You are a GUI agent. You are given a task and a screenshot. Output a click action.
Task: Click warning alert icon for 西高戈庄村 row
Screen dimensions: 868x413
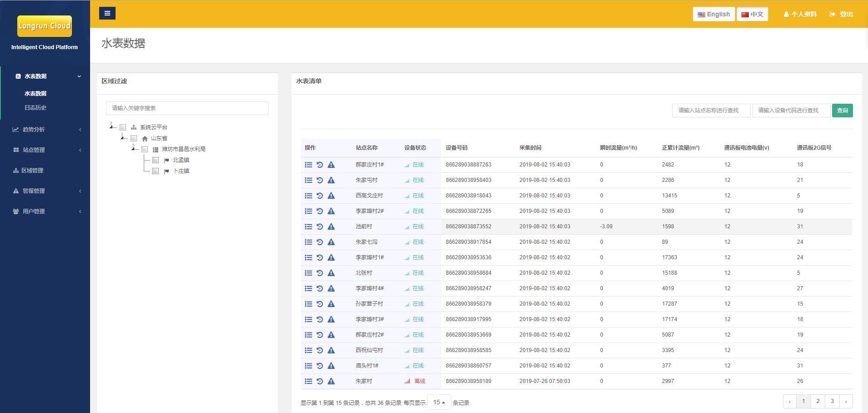pyautogui.click(x=331, y=196)
